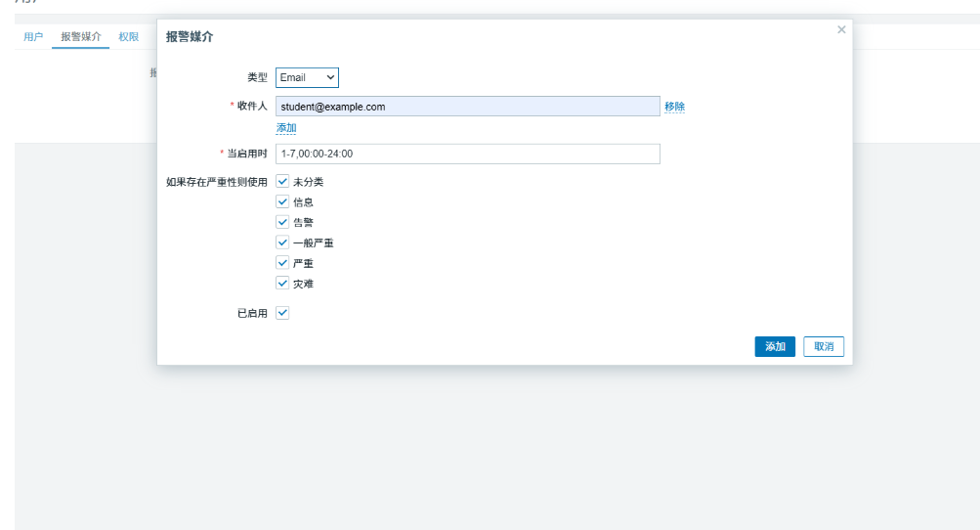Viewport: 980px width, 530px height.
Task: Toggle the 一般严重 severity checkbox
Action: pyautogui.click(x=282, y=243)
